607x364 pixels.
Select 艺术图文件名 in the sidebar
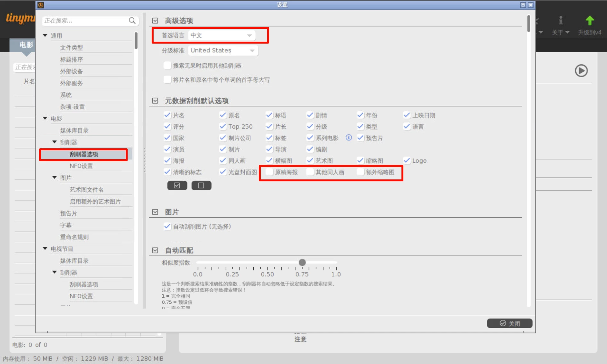[x=87, y=190]
